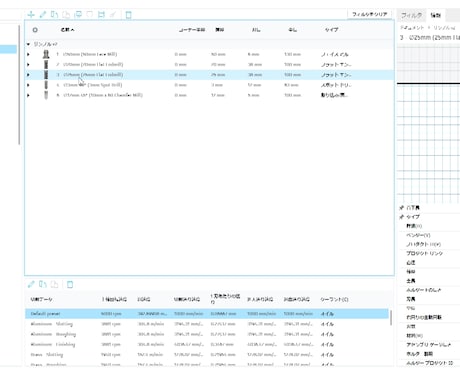This screenshot has width=460, height=380.
Task: Click the pencil edit preset icon in the lower toolbar
Action: (x=31, y=284)
